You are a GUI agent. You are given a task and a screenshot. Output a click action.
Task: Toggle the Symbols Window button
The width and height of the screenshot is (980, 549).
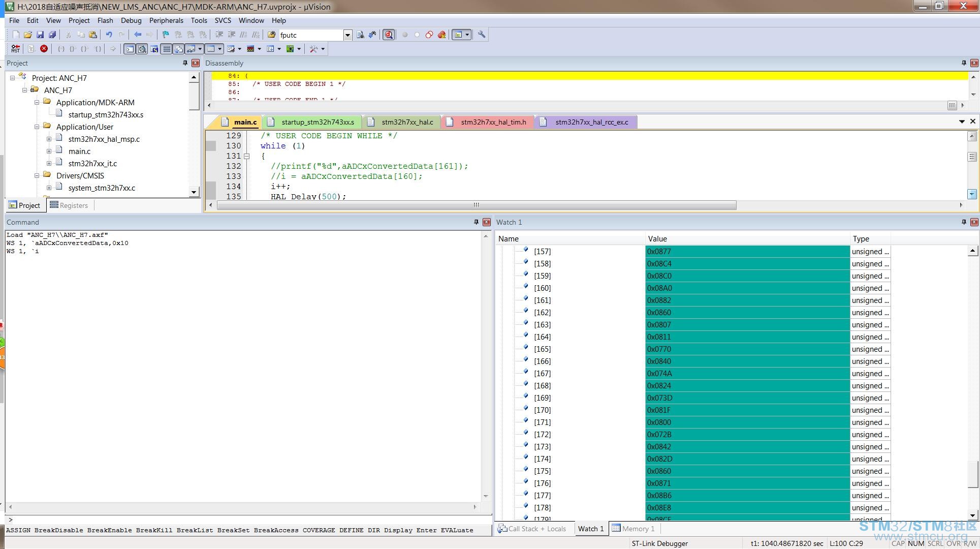pos(154,49)
